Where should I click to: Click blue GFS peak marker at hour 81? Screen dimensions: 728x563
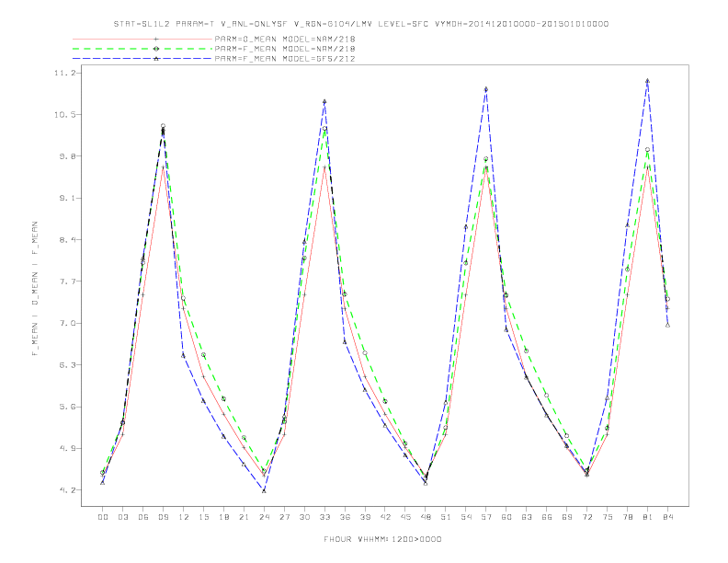coord(647,81)
